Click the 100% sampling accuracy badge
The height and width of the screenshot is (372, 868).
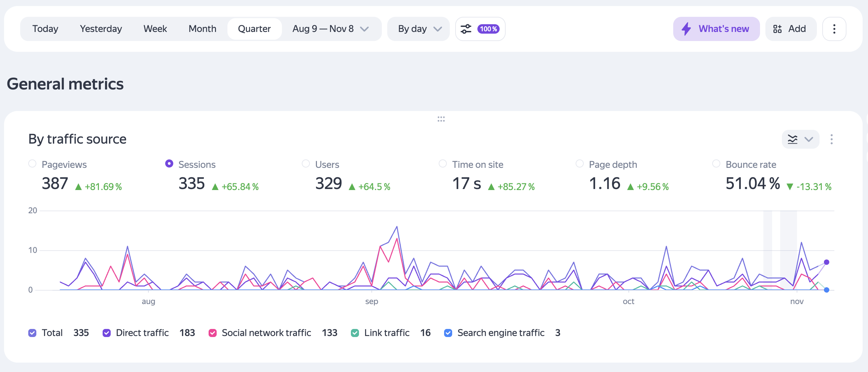click(x=488, y=29)
